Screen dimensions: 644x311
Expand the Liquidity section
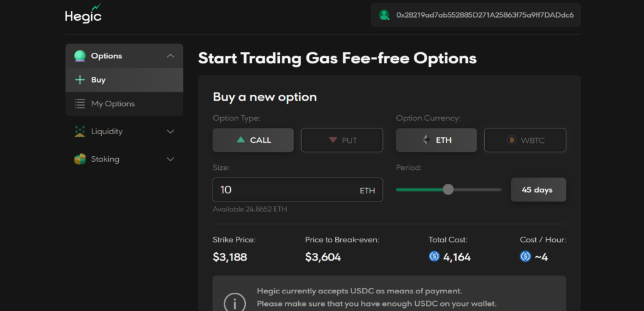click(170, 132)
